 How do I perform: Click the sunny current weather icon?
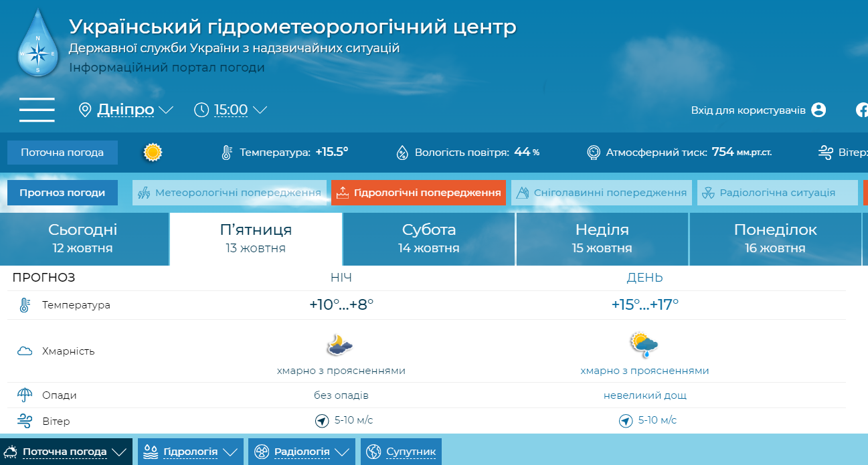point(153,153)
